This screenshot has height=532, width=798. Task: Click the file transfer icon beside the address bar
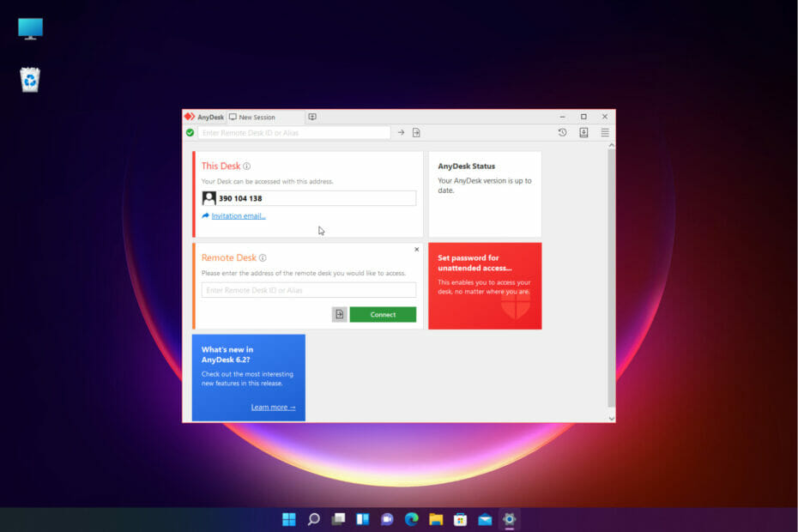tap(416, 132)
